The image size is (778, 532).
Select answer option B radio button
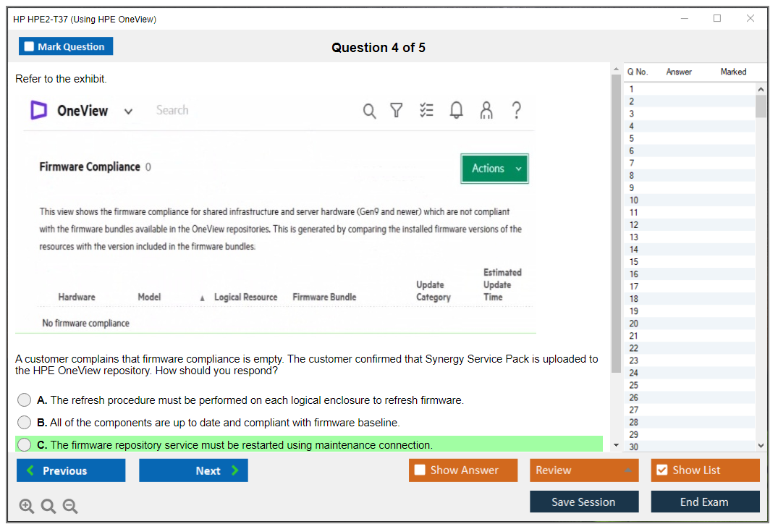click(25, 422)
